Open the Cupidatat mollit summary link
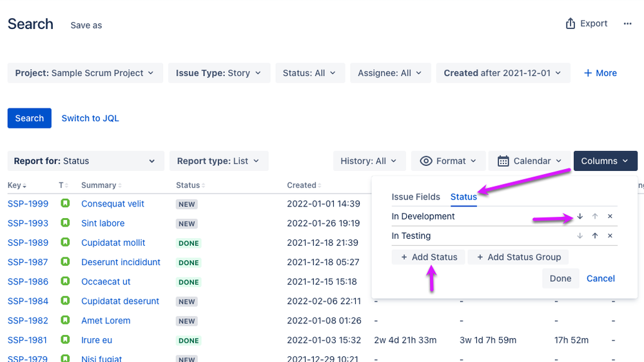The width and height of the screenshot is (644, 362). [x=113, y=243]
